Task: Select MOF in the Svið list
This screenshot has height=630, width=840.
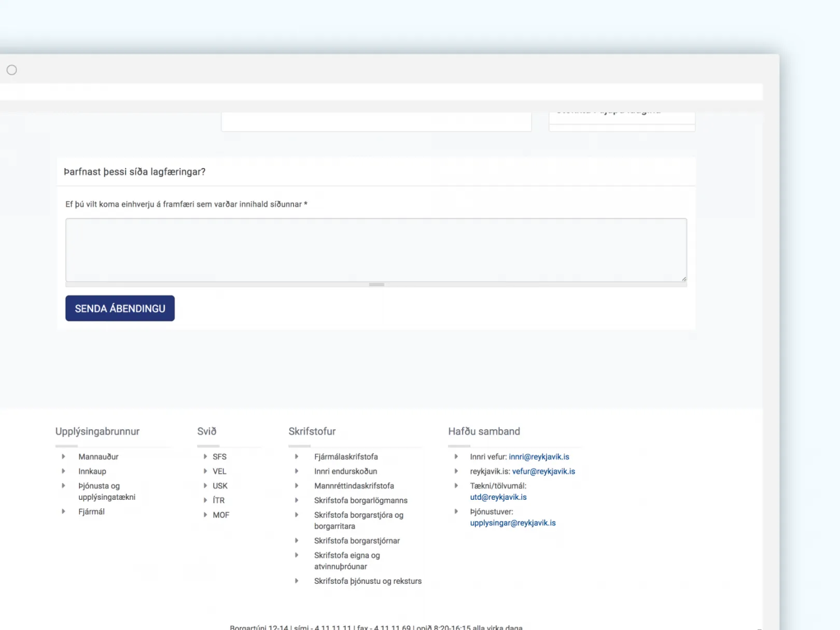Action: 221,515
